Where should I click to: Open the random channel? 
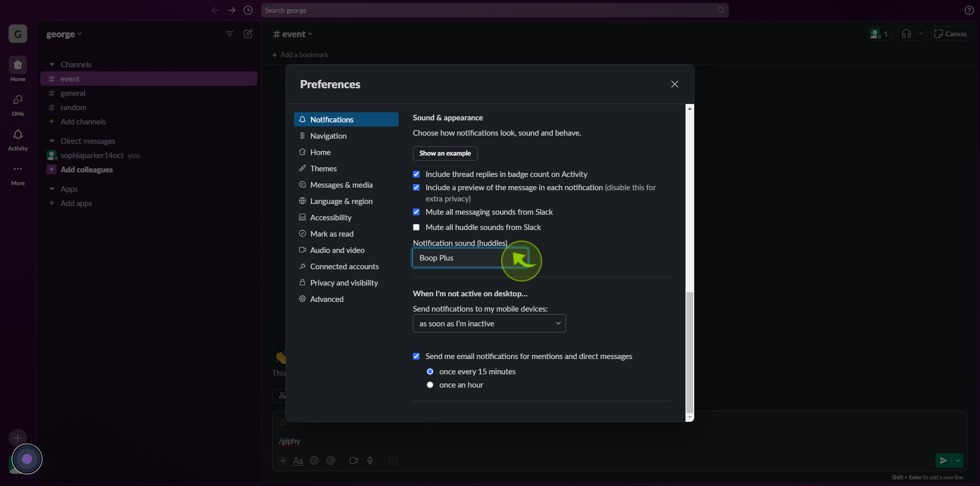(x=149, y=108)
